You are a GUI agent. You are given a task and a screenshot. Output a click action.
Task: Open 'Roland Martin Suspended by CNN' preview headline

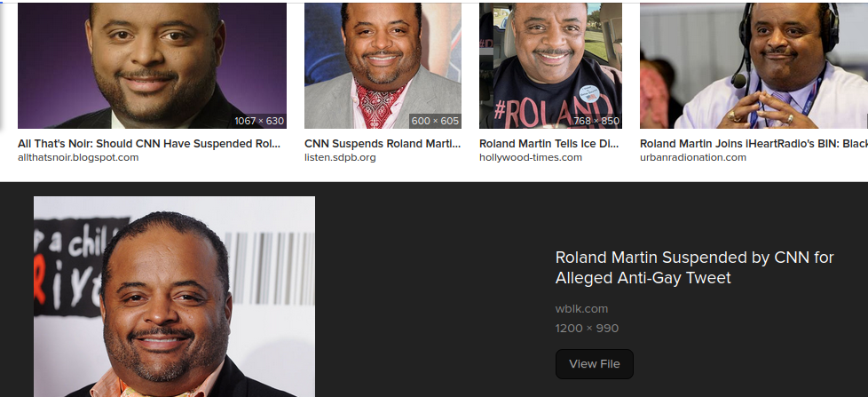694,267
